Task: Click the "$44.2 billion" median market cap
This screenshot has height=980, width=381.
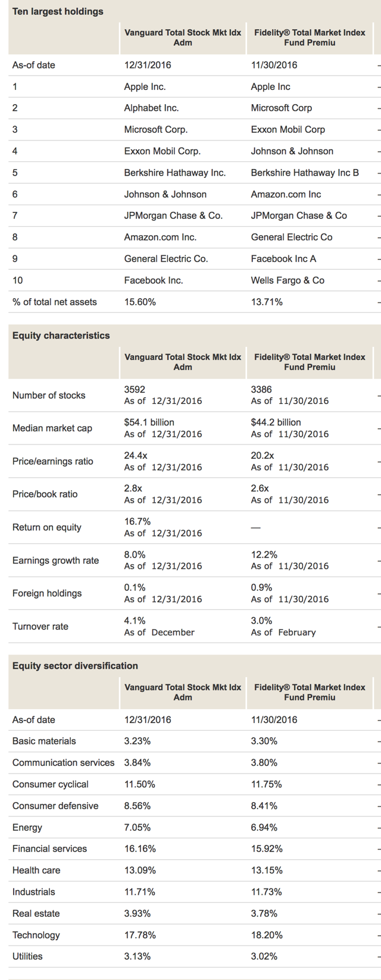Action: [x=276, y=422]
